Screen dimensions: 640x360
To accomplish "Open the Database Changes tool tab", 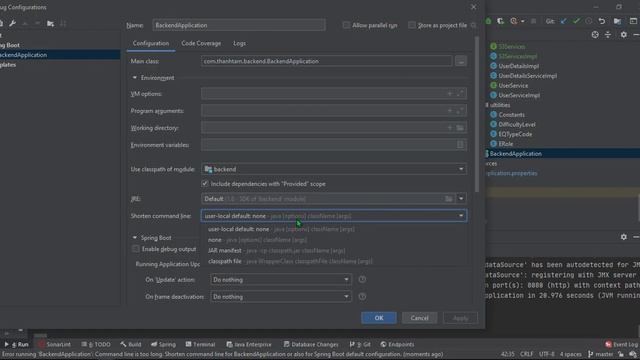I will [x=311, y=344].
